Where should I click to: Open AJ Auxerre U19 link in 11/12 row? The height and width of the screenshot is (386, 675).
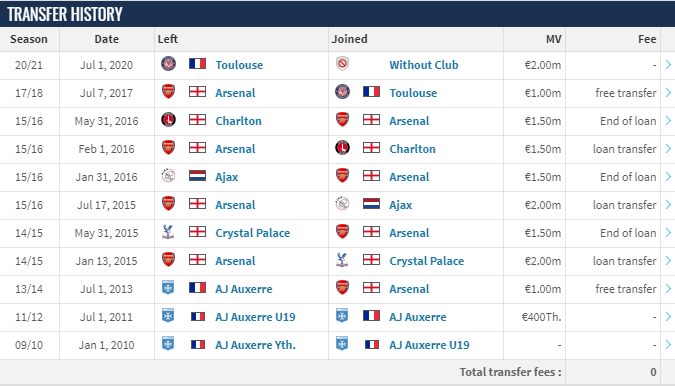(255, 317)
